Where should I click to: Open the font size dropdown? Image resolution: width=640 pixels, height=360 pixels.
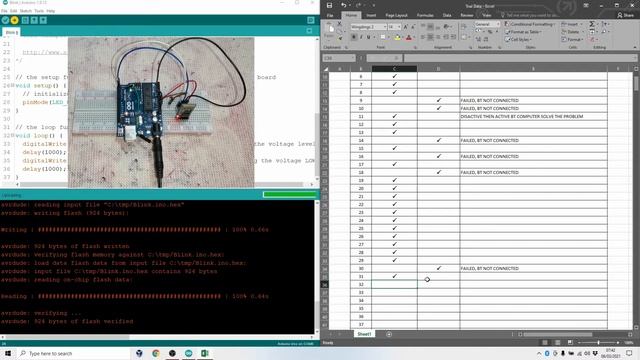[x=399, y=27]
